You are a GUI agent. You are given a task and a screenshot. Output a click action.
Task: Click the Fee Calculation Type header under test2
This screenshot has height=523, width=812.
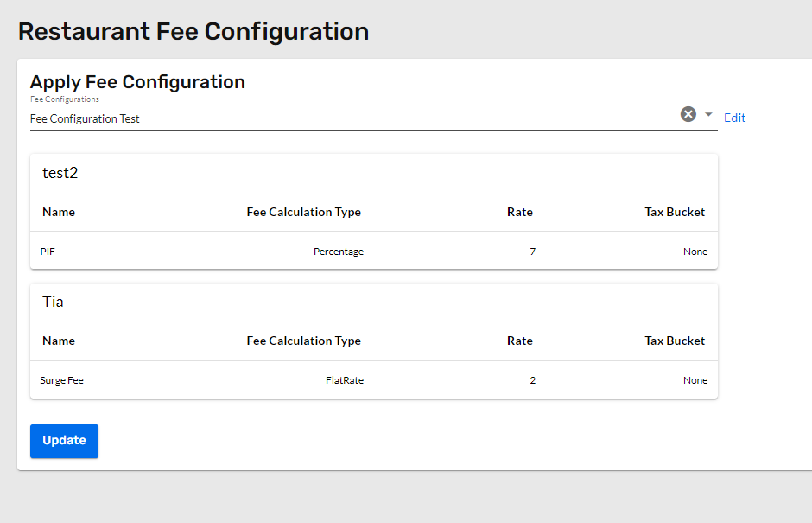pyautogui.click(x=303, y=212)
